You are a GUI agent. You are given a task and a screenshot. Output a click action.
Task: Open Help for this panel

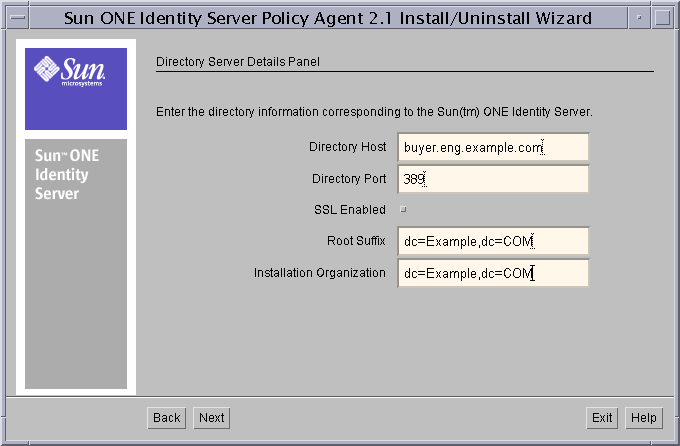click(644, 418)
